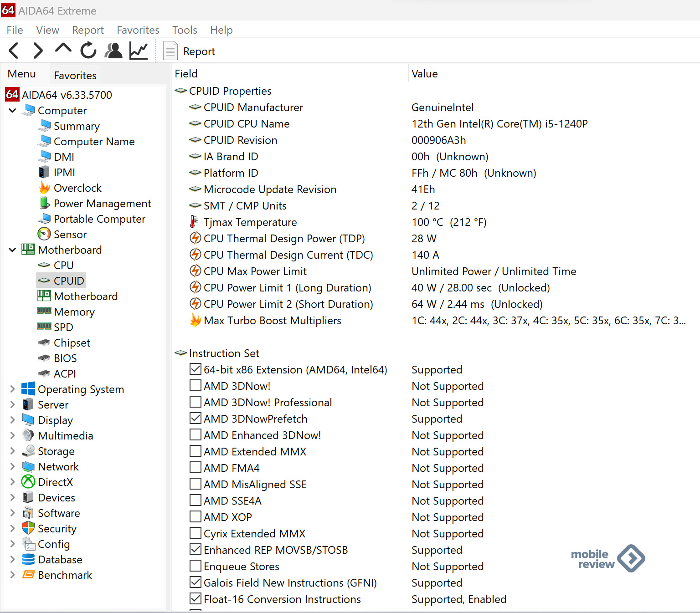Image resolution: width=700 pixels, height=613 pixels.
Task: Click the Field column header
Action: click(290, 74)
